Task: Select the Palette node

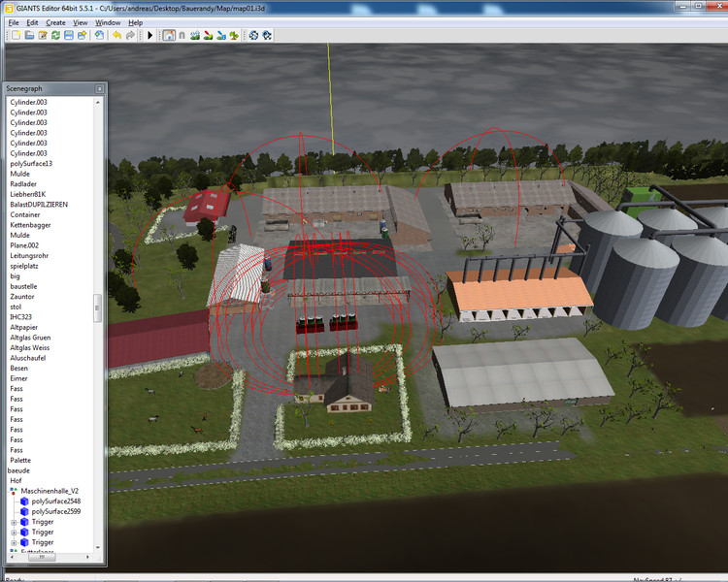Action: coord(20,460)
